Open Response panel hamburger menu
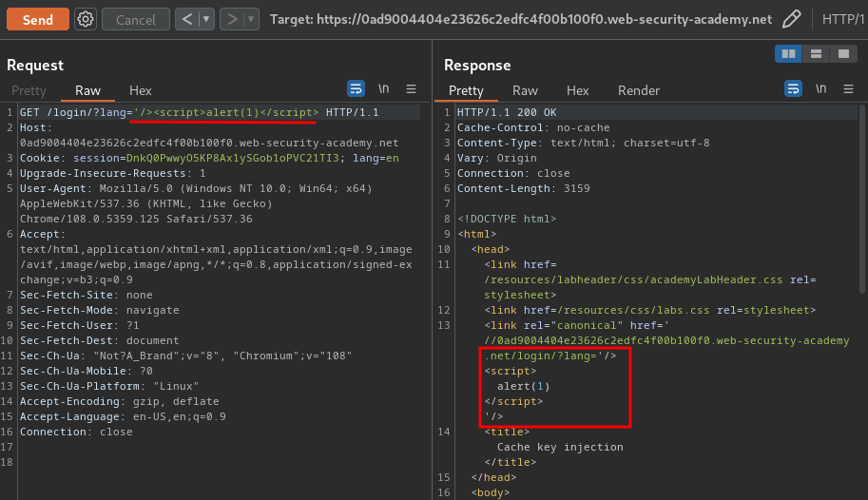The height and width of the screenshot is (500, 868). pyautogui.click(x=848, y=88)
